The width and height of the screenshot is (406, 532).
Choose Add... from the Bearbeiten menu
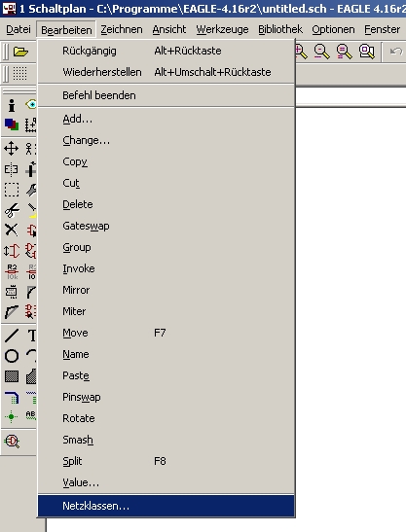point(166,119)
